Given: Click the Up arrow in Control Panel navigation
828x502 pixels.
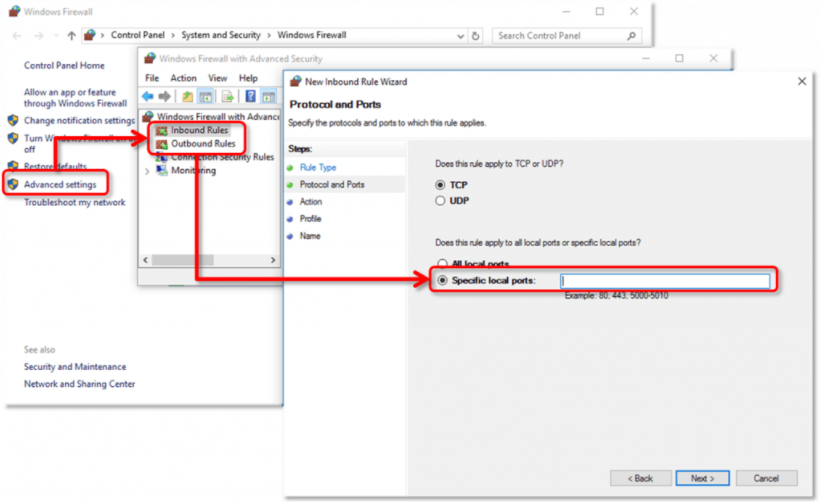Looking at the screenshot, I should [72, 36].
